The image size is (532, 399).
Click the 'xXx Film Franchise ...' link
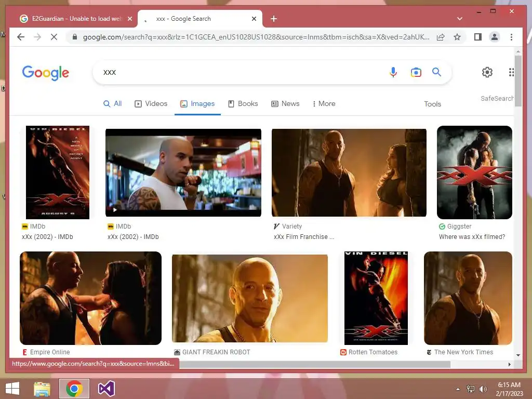pos(304,237)
